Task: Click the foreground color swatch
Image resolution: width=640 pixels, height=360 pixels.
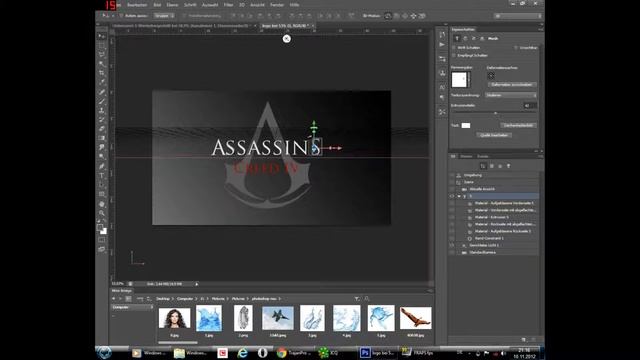Action: (100, 227)
